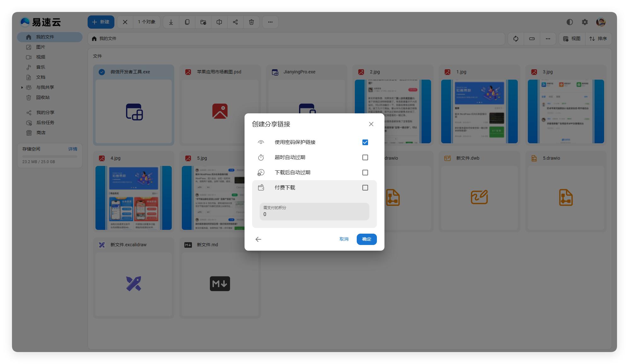Click the 确定 confirm button

[x=366, y=239]
